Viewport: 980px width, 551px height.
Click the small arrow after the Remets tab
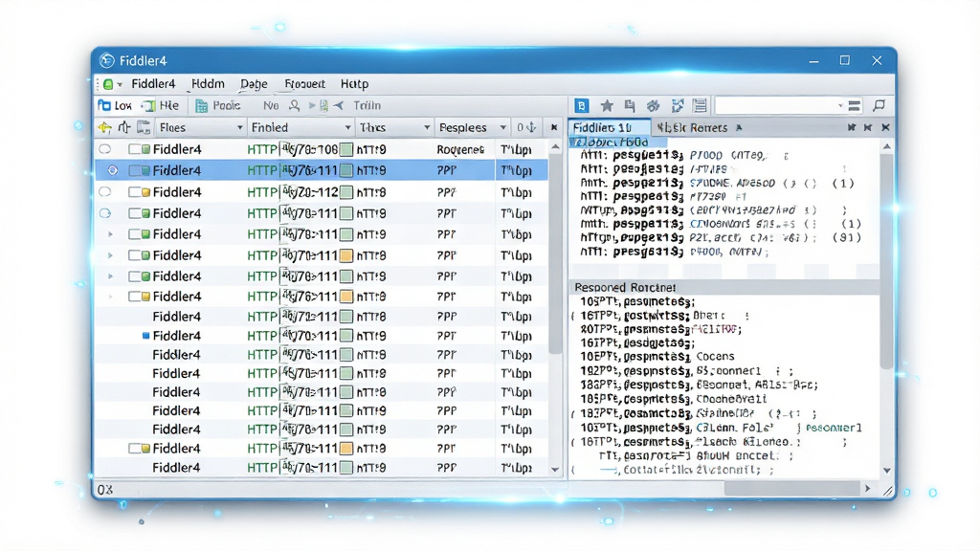pyautogui.click(x=739, y=127)
